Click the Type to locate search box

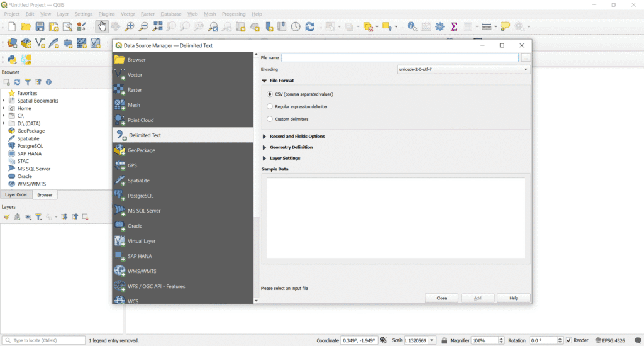click(43, 340)
